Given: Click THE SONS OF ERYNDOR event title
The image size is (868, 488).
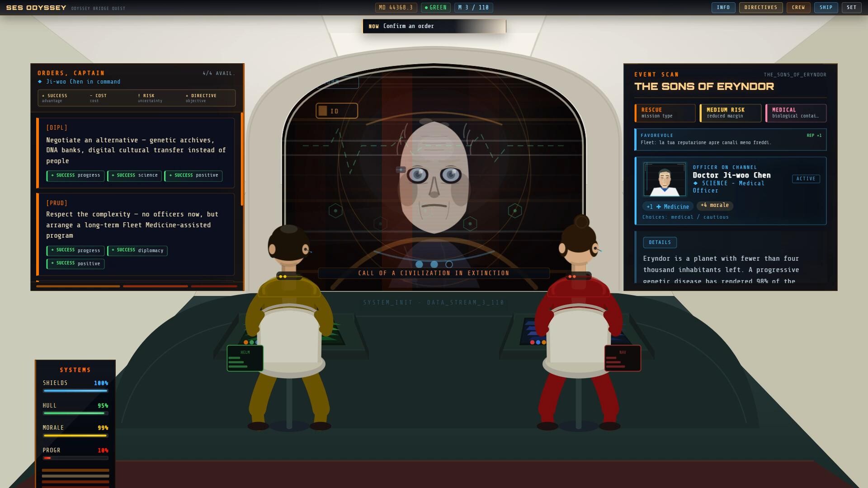Looking at the screenshot, I should coord(704,87).
